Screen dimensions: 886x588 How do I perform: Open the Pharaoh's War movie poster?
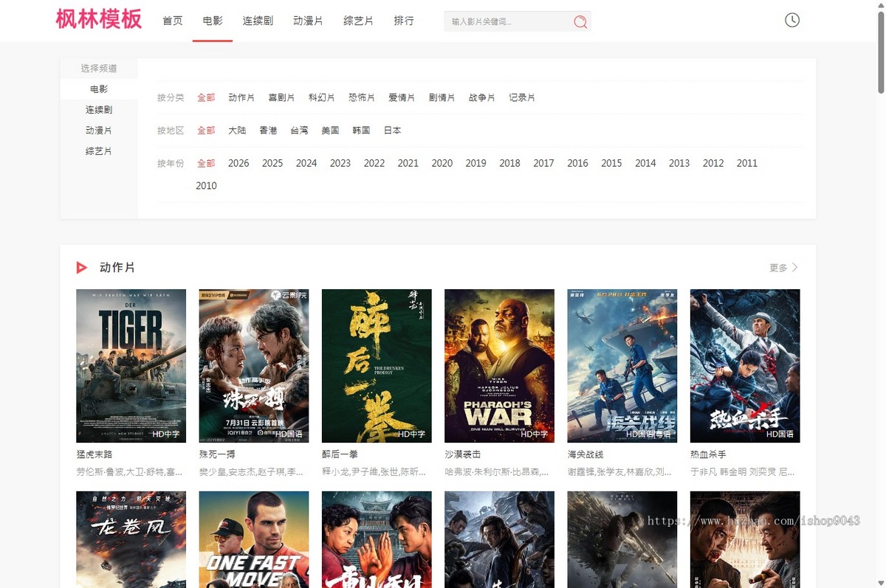click(499, 366)
